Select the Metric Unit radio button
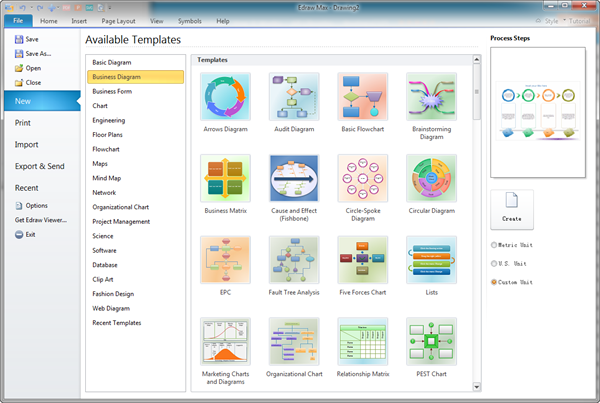Image resolution: width=600 pixels, height=403 pixels. [x=495, y=245]
